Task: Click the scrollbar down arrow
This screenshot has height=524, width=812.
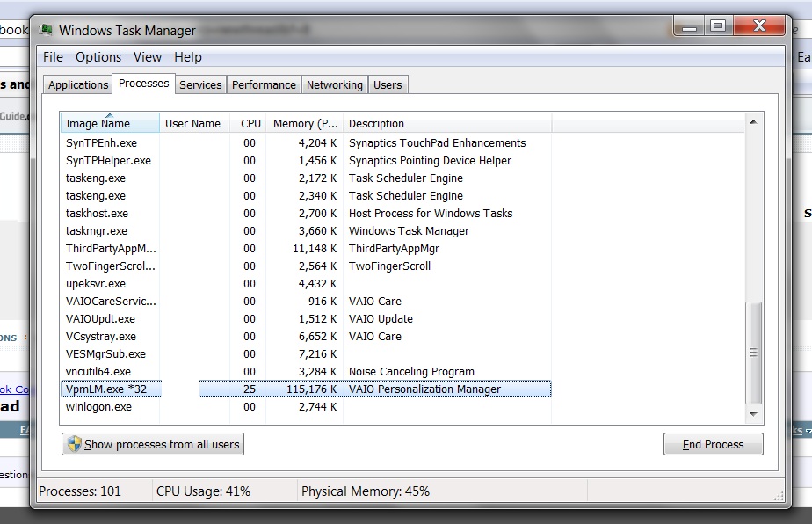Action: [x=753, y=414]
